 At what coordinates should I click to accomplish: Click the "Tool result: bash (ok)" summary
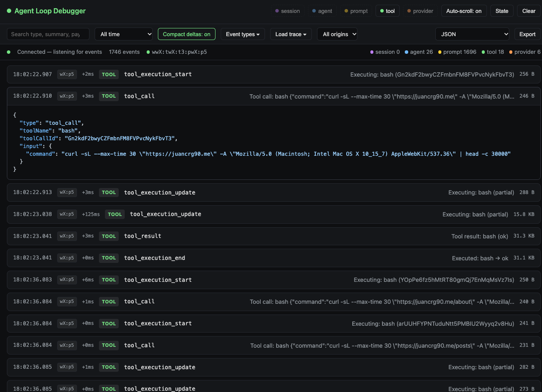tap(480, 236)
